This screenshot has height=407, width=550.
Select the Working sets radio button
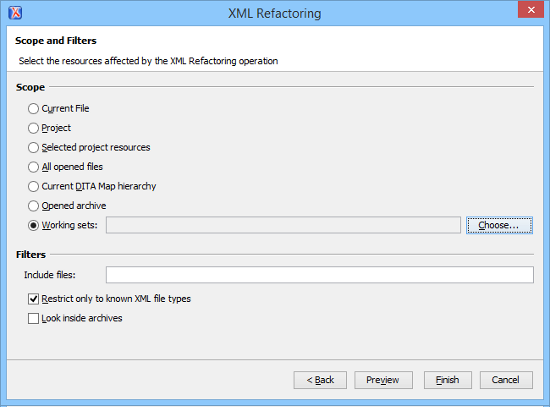coord(33,225)
